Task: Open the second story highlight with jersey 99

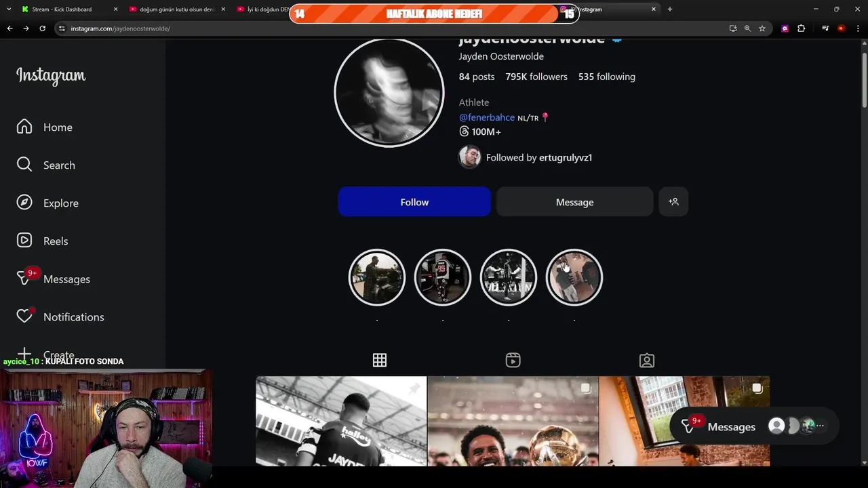Action: click(x=443, y=277)
